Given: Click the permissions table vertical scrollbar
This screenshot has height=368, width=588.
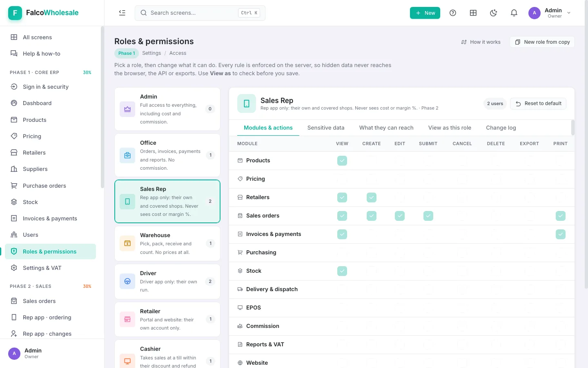Looking at the screenshot, I should click(572, 127).
